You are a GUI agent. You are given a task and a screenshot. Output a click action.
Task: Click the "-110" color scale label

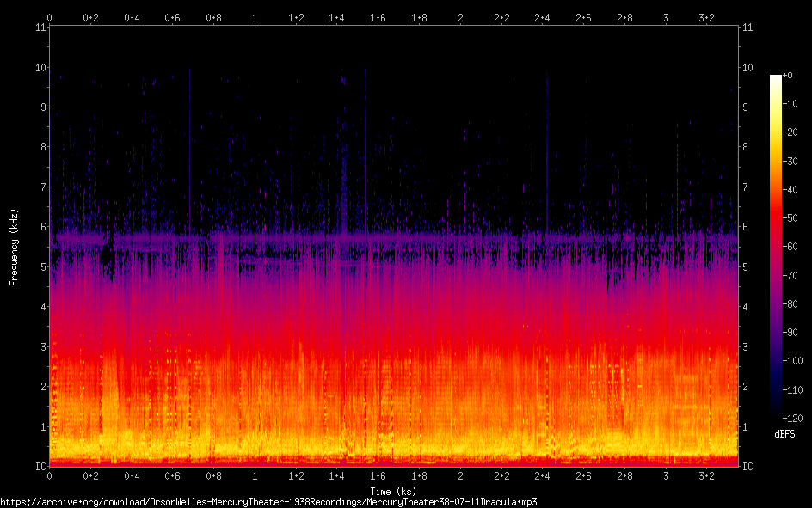click(792, 390)
